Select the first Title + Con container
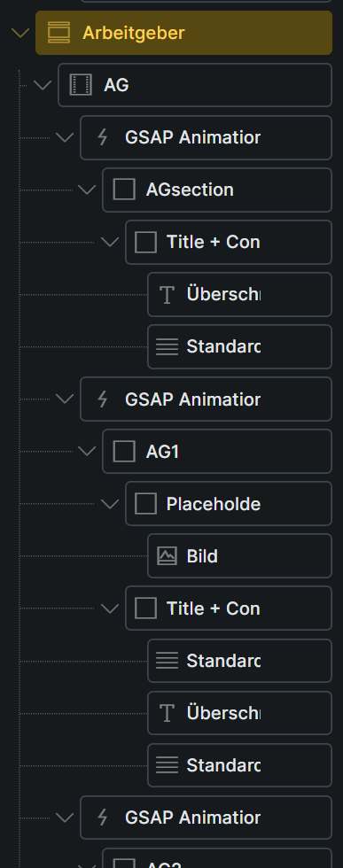This screenshot has width=343, height=868. pyautogui.click(x=229, y=242)
